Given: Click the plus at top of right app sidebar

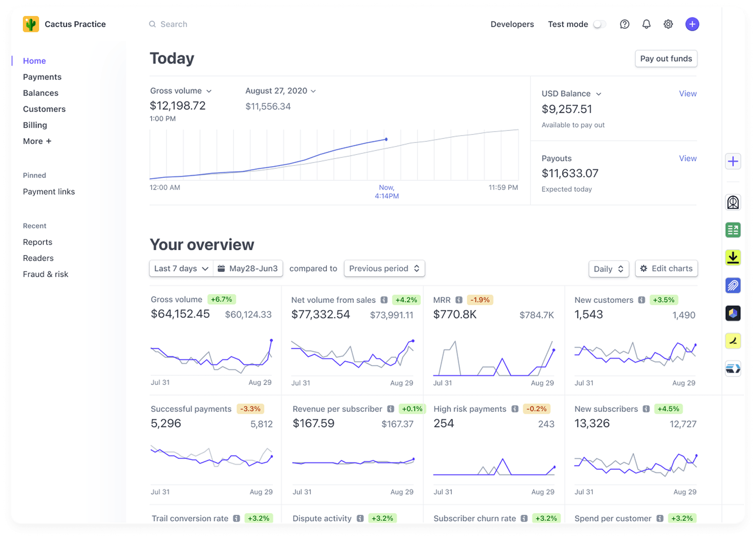Looking at the screenshot, I should tap(733, 161).
